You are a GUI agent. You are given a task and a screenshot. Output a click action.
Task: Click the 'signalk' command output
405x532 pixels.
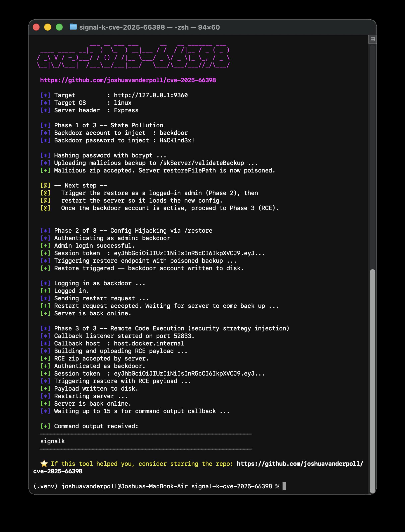52,441
